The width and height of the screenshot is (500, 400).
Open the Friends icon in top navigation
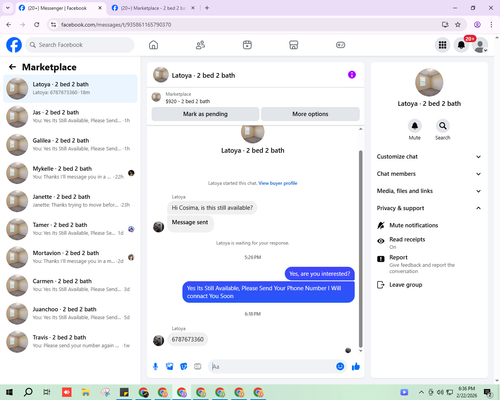[200, 45]
